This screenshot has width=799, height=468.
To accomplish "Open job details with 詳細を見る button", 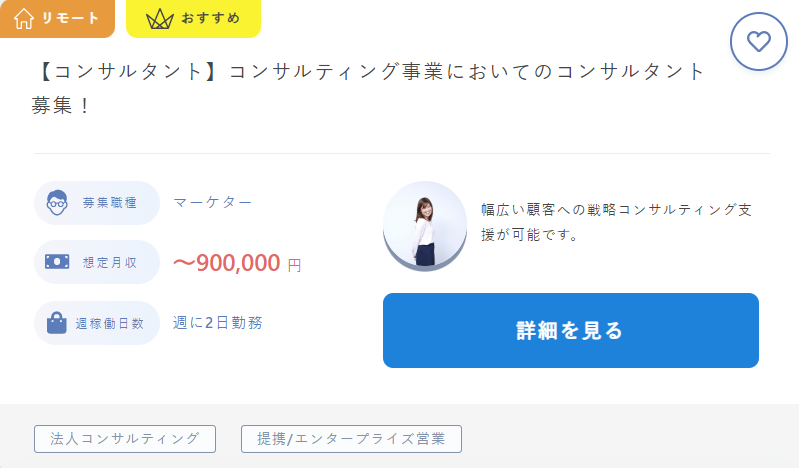I will click(571, 330).
